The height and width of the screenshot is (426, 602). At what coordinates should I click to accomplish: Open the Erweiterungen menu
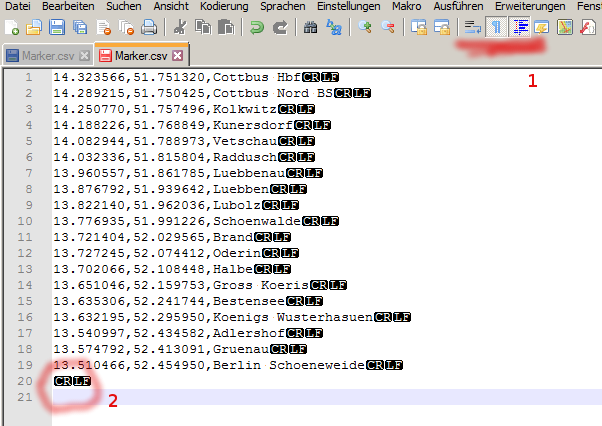530,6
